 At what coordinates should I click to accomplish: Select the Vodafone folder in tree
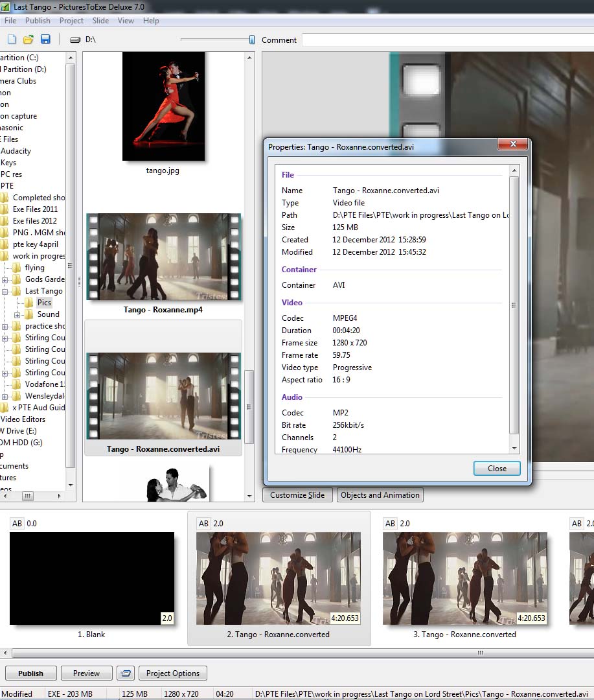click(x=44, y=384)
